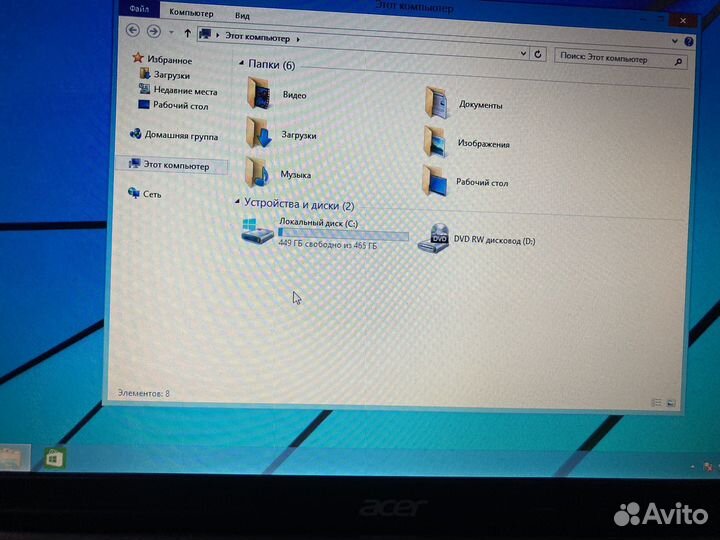Click the network tray icon
Image resolution: width=720 pixels, height=540 pixels.
(709, 467)
